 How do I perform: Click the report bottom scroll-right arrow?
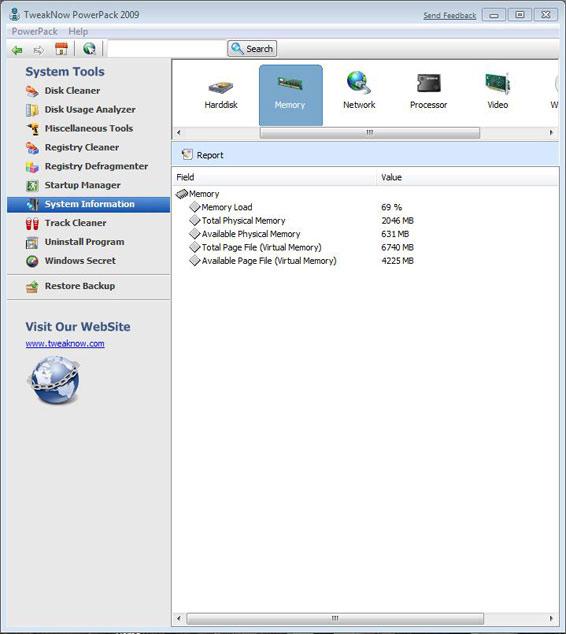pos(551,619)
